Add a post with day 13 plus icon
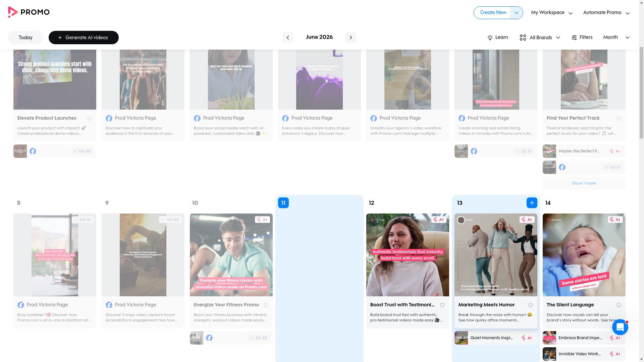Viewport: 644px width, 362px height. pos(532,203)
